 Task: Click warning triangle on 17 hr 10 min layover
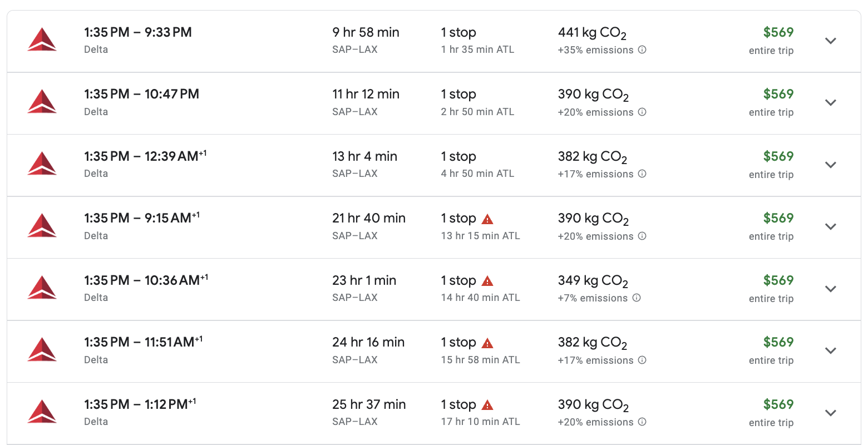click(x=487, y=405)
